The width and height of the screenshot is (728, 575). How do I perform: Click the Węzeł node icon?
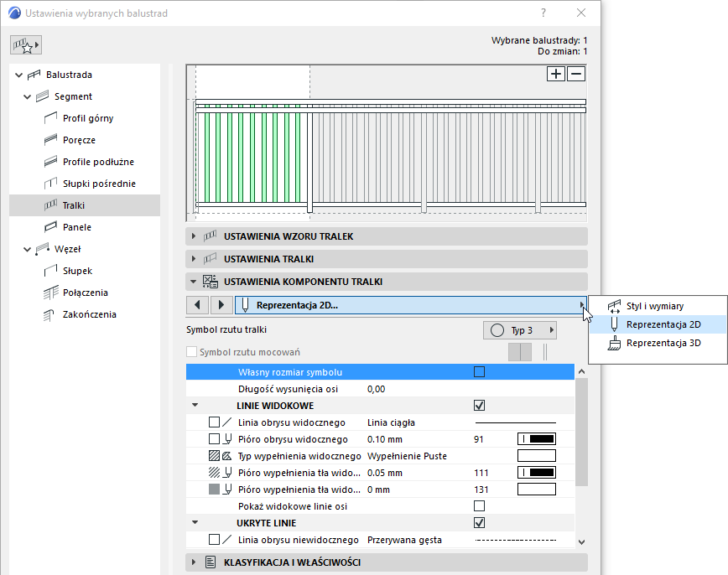[x=43, y=249]
